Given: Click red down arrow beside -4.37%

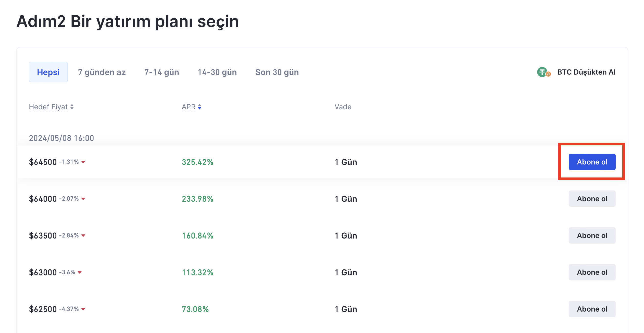Looking at the screenshot, I should (83, 309).
